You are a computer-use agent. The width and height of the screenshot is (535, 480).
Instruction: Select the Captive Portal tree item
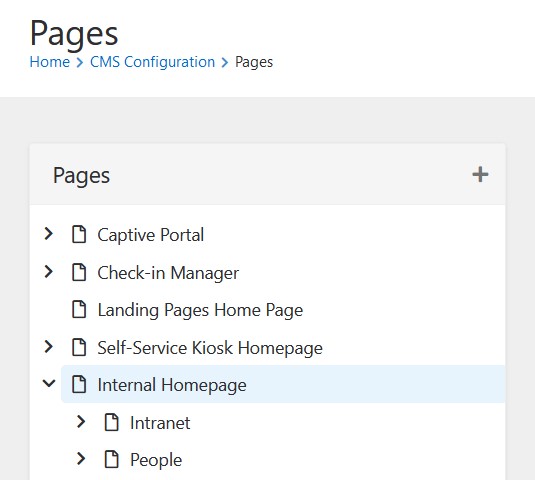[150, 235]
